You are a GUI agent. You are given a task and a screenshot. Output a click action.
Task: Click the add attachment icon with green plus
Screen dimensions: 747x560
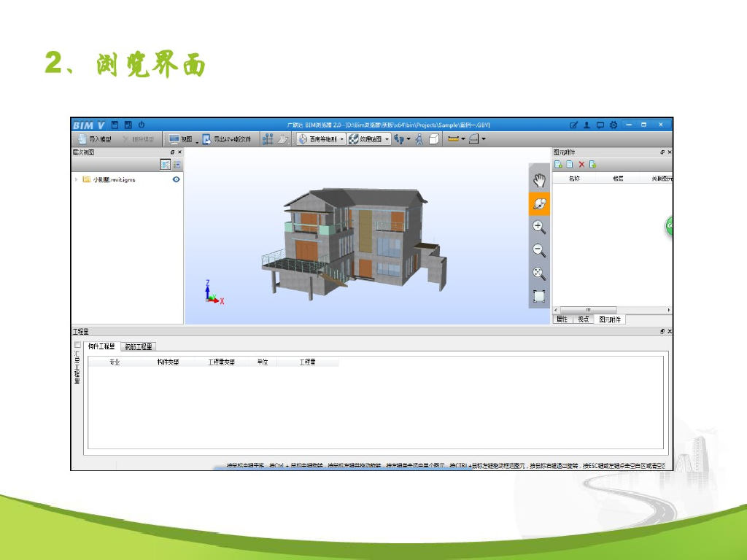pos(558,164)
